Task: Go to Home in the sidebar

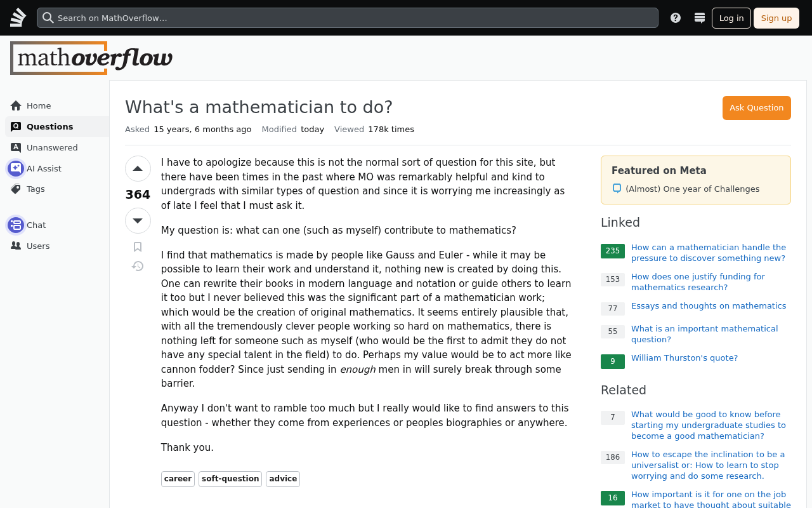Action: [39, 105]
